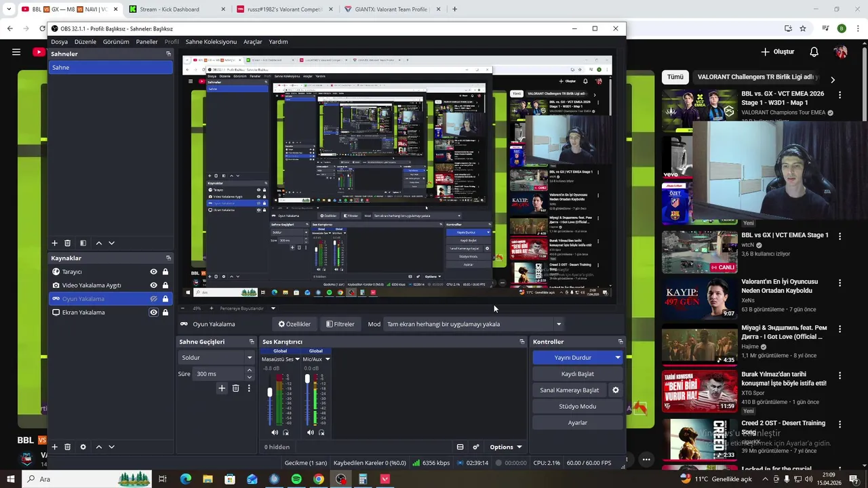This screenshot has width=868, height=488.
Task: Open virtual camera settings gear
Action: click(x=616, y=390)
